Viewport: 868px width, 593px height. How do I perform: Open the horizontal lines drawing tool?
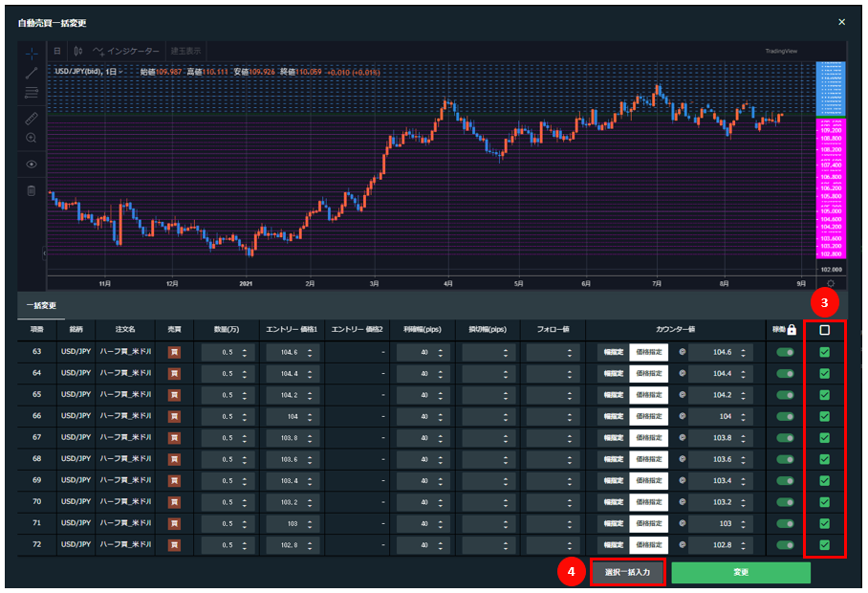(32, 93)
